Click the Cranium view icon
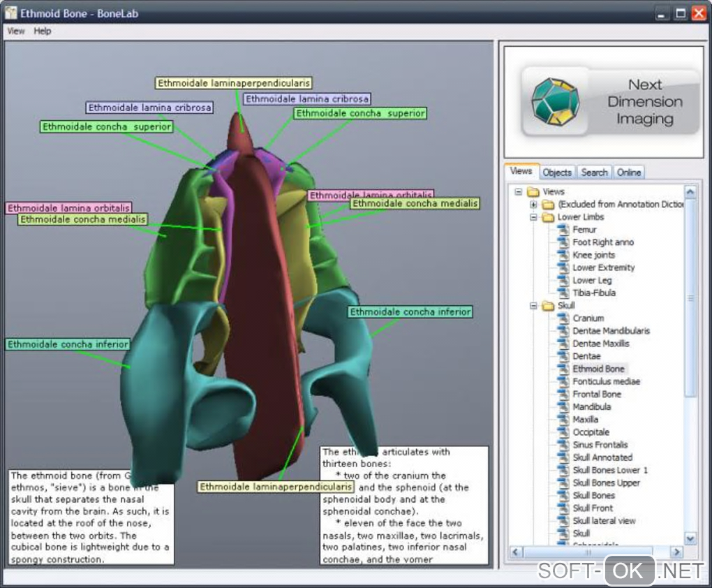This screenshot has width=712, height=588. coord(563,318)
